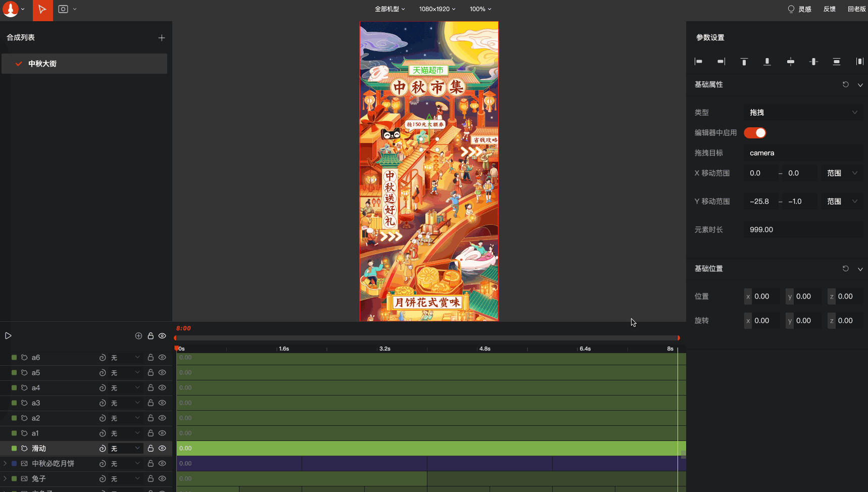Click the Y range minimum -25.8 field
The width and height of the screenshot is (868, 492).
pyautogui.click(x=760, y=202)
